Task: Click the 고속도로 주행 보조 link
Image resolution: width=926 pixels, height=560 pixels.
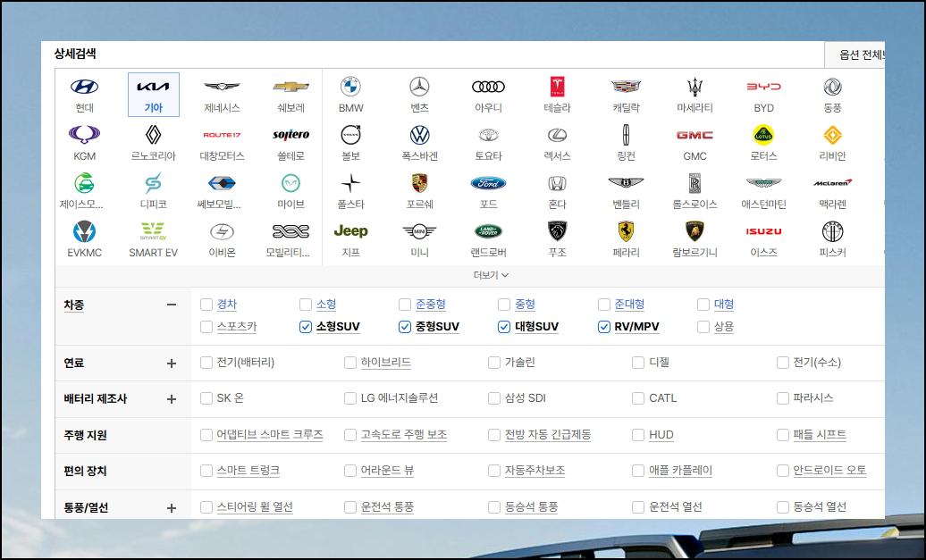Action: [404, 435]
